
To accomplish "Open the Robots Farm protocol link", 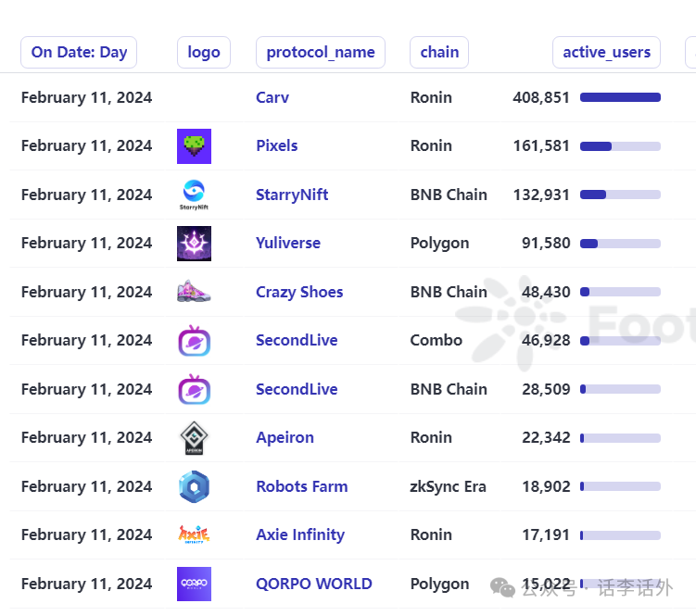I will 302,486.
